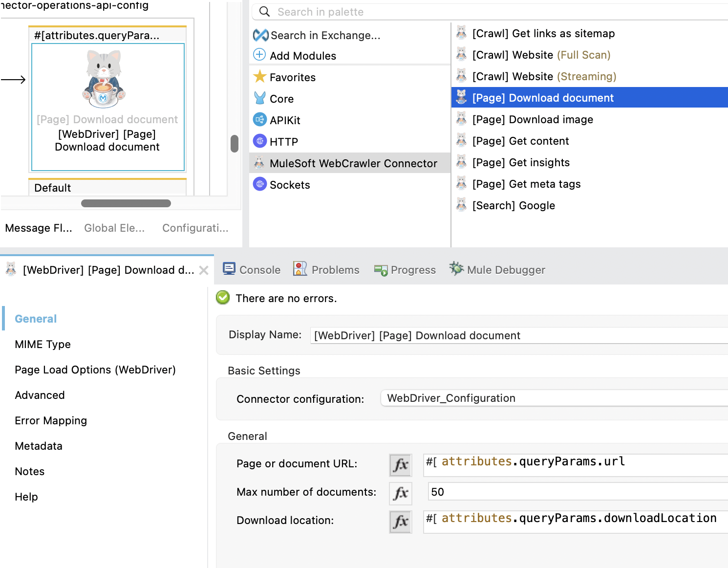728x568 pixels.
Task: Toggle fx expression mode for Max number of documents
Action: point(401,493)
